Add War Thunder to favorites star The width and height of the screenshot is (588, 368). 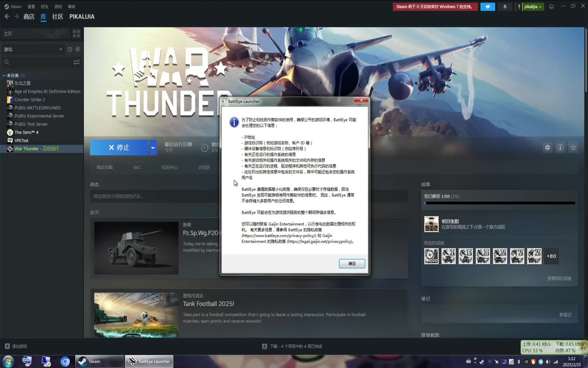[x=573, y=148]
